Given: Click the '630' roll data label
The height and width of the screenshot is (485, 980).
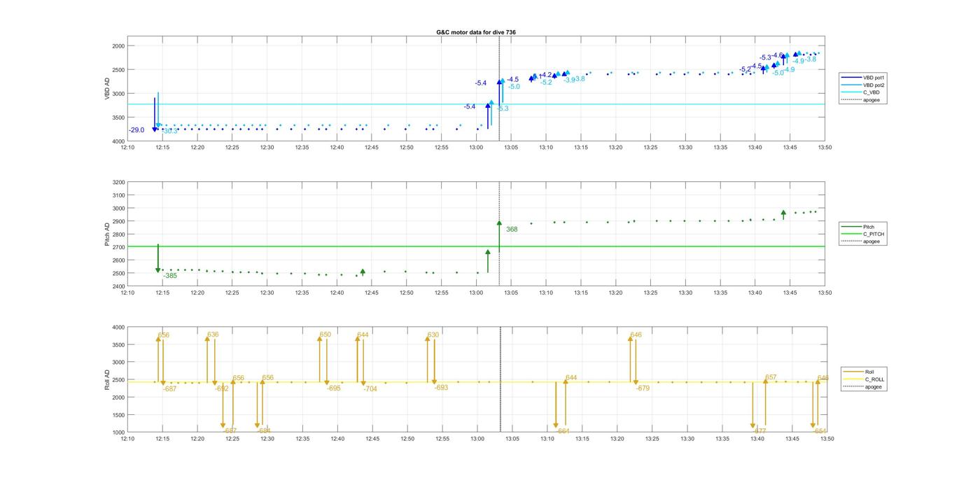Looking at the screenshot, I should click(433, 335).
